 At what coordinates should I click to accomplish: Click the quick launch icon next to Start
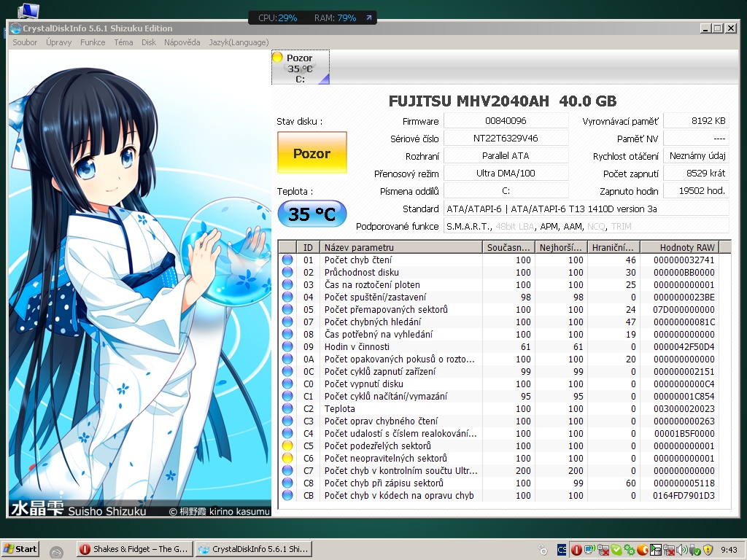click(x=56, y=551)
